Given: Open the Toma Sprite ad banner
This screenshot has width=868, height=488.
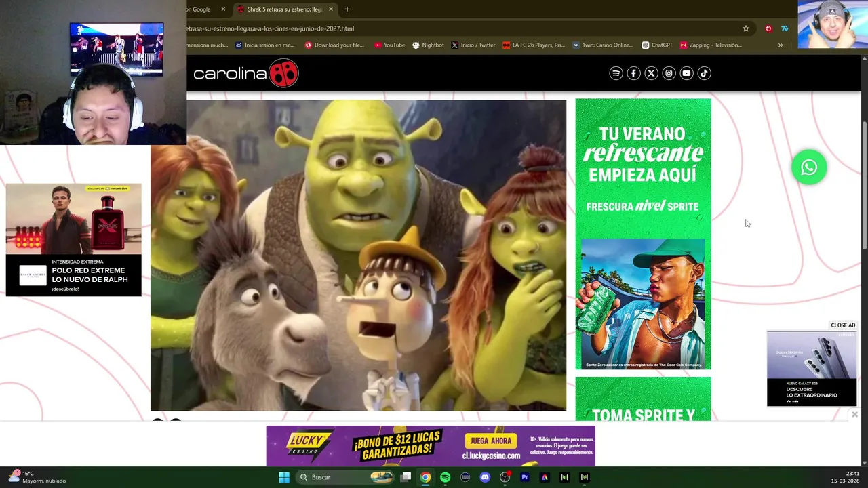Looking at the screenshot, I should click(643, 399).
